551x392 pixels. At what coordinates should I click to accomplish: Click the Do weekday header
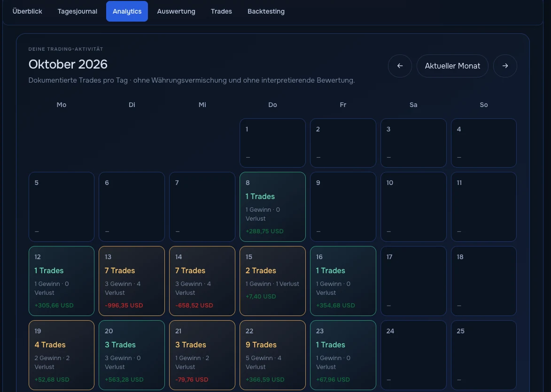[x=273, y=105]
